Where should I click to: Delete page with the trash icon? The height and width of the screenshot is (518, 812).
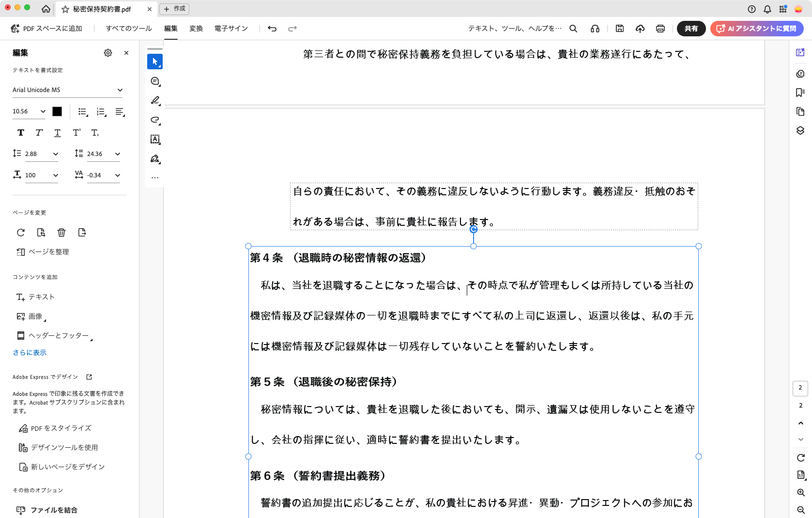61,233
